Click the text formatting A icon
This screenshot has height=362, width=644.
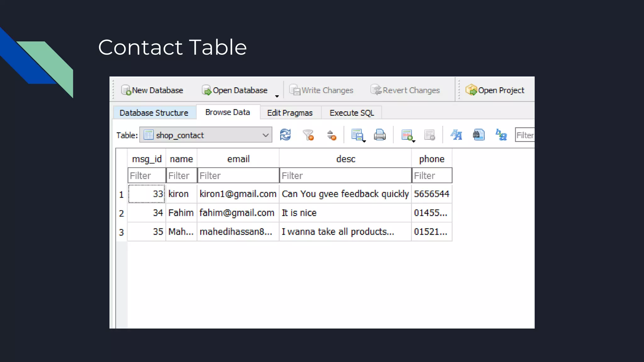click(x=456, y=135)
